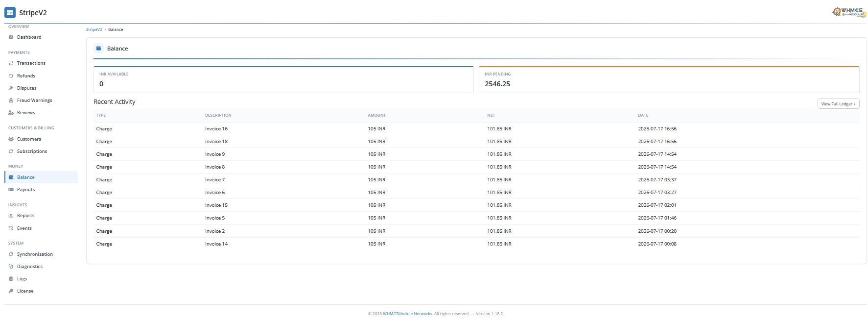868x322 pixels.
Task: Select Events menu item
Action: click(41, 228)
